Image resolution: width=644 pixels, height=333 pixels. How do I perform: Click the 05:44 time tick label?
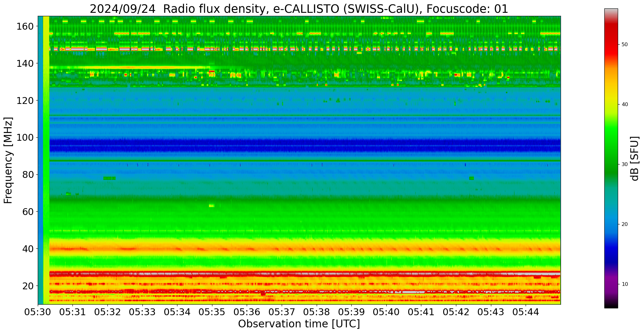tap(526, 312)
